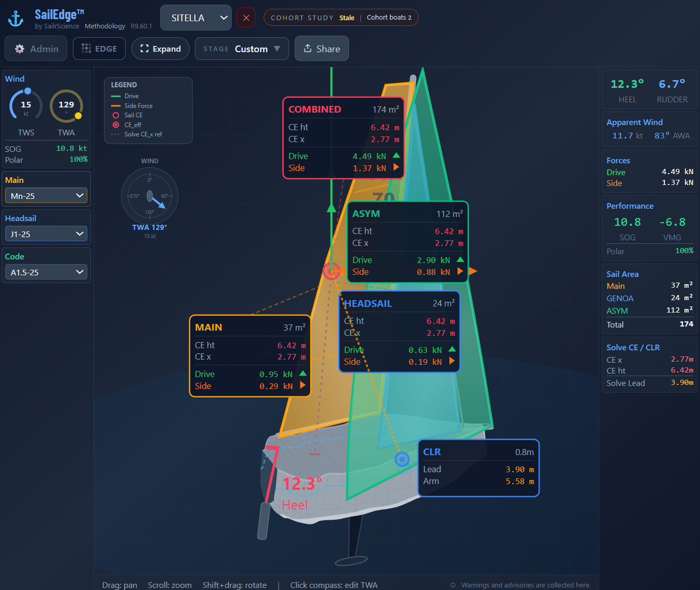Click the EDGE grid icon
700x590 pixels.
tap(86, 48)
